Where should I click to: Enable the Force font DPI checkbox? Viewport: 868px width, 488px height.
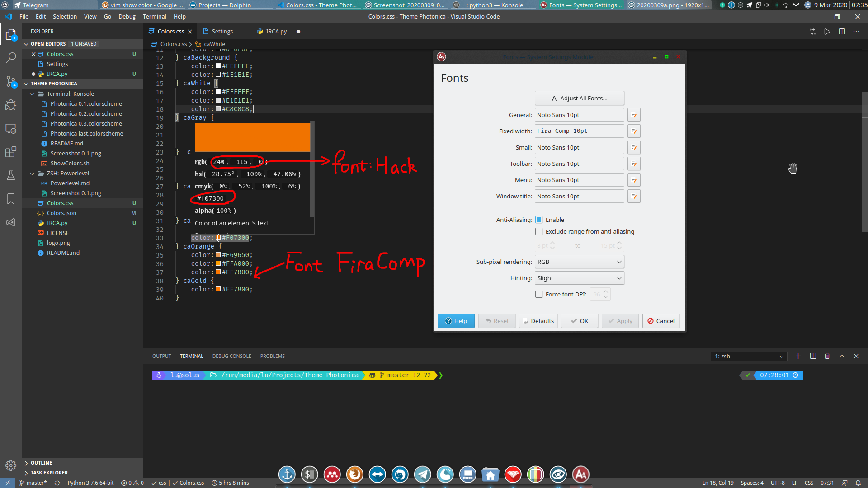539,295
